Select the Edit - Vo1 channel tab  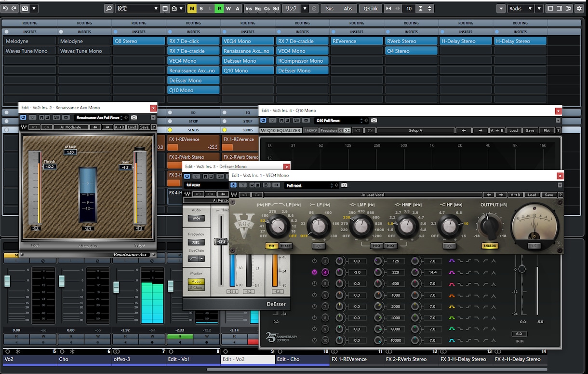(x=193, y=359)
